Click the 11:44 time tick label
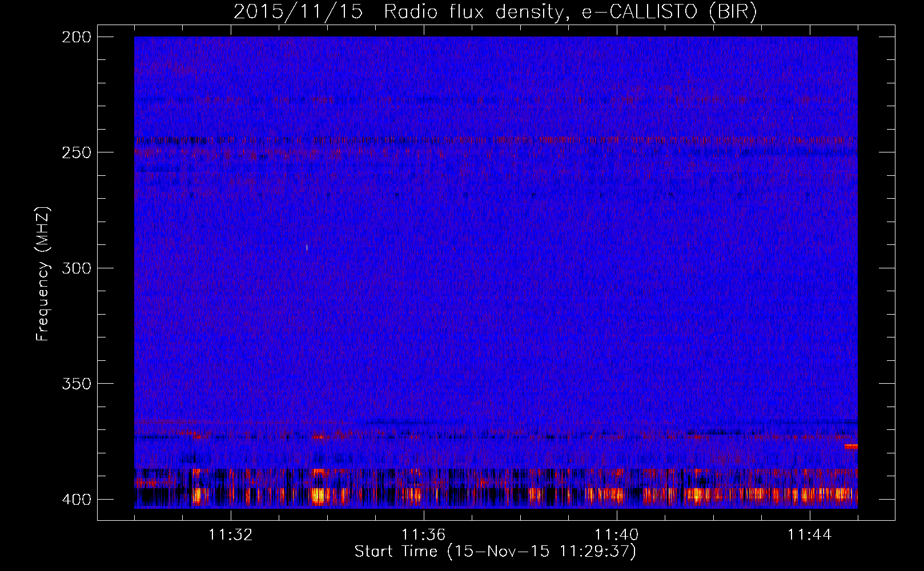Viewport: 924px width, 571px height. click(810, 535)
